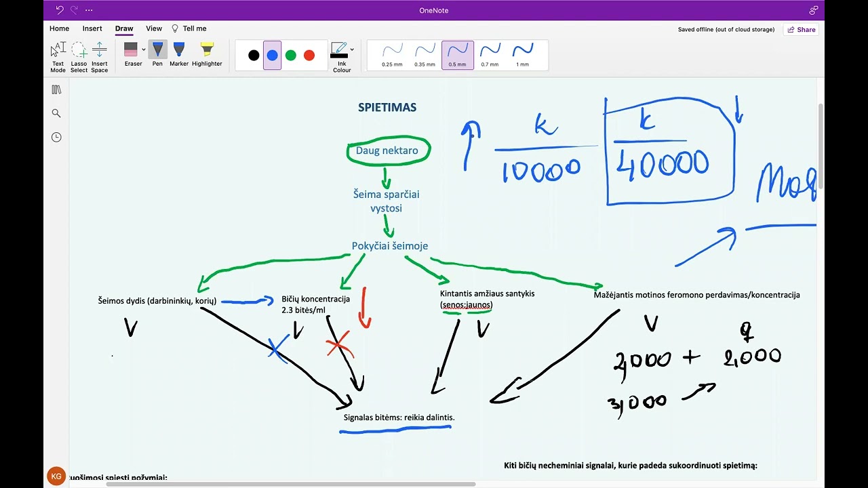Click Mažėjantis motinos feromono perdavimas text

click(x=697, y=295)
